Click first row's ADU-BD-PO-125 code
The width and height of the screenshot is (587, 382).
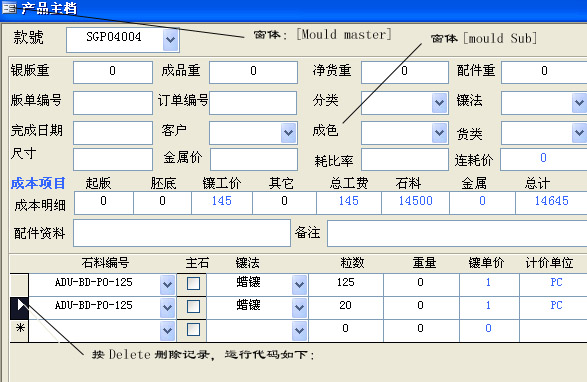click(94, 282)
